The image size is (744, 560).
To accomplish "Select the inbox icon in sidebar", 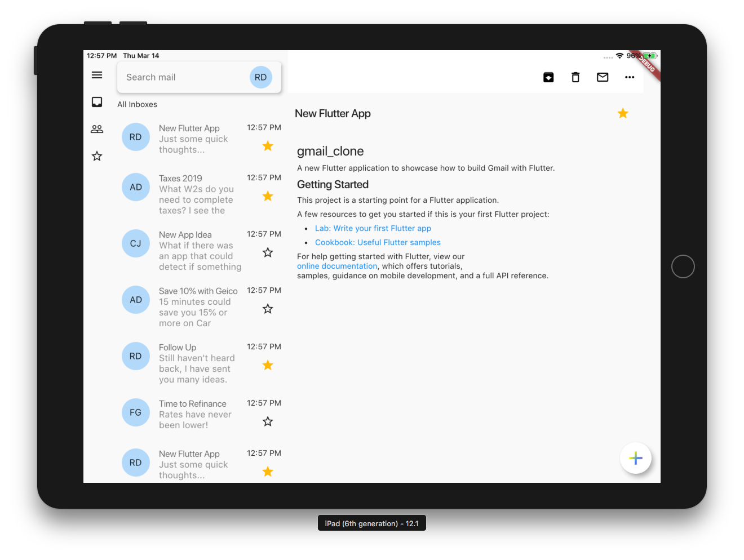I will click(x=97, y=102).
